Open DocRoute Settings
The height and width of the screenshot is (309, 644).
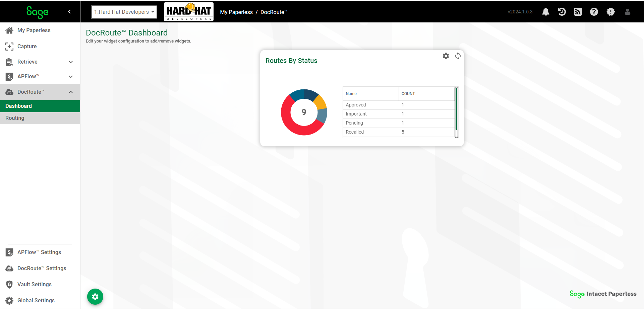click(42, 268)
